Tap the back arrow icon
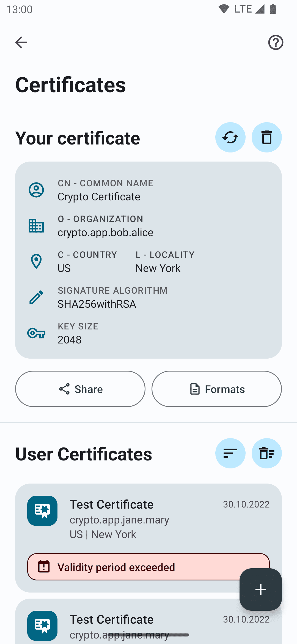 [x=21, y=42]
